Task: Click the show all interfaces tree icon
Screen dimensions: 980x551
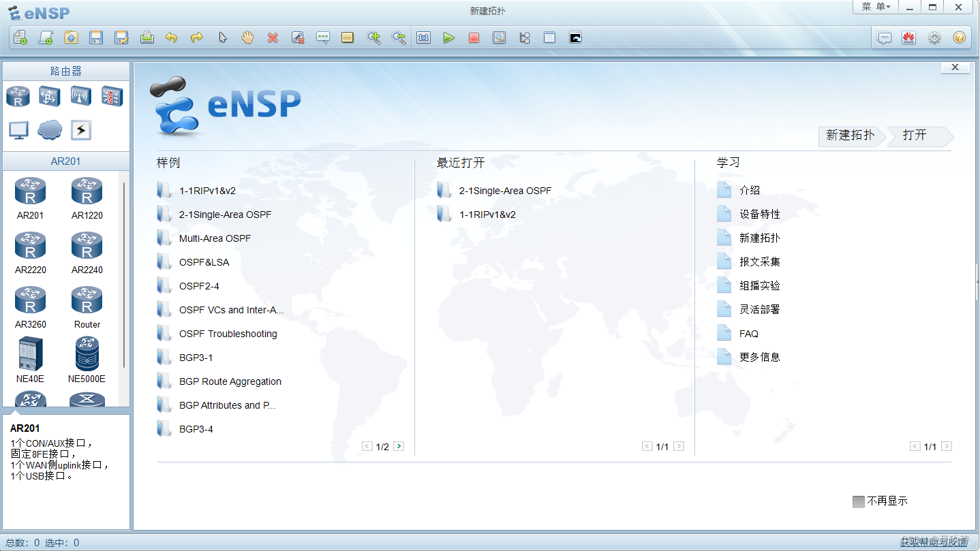Action: (525, 37)
